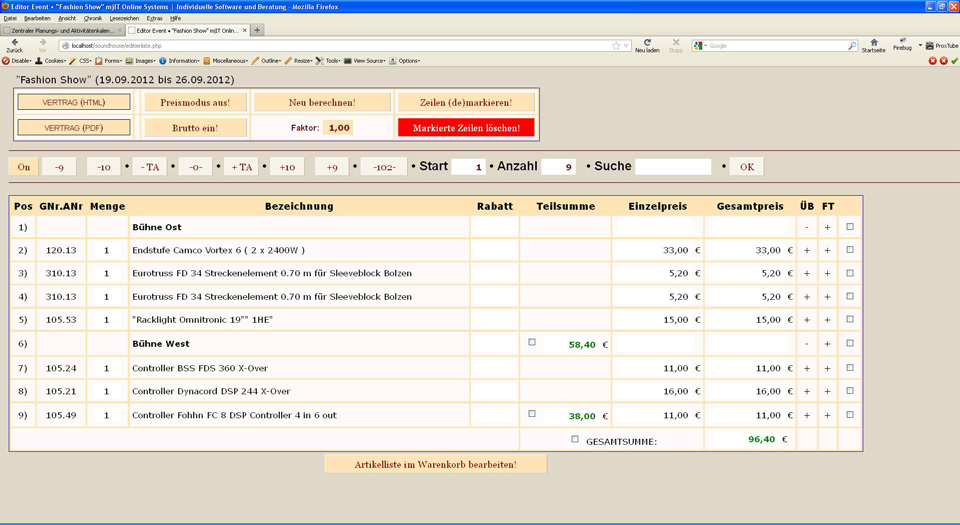Open new tab with plus icon
The width and height of the screenshot is (960, 525).
click(x=257, y=30)
